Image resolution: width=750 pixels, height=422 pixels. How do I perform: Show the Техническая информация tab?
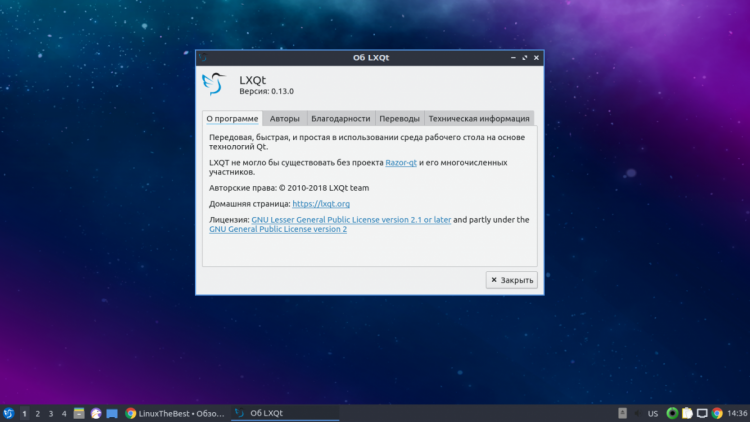click(479, 118)
